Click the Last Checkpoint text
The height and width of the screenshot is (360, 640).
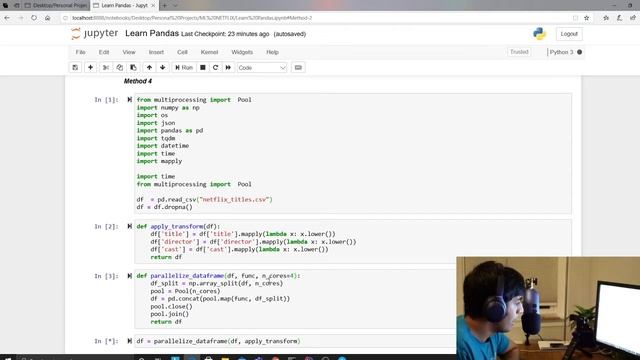[225, 34]
